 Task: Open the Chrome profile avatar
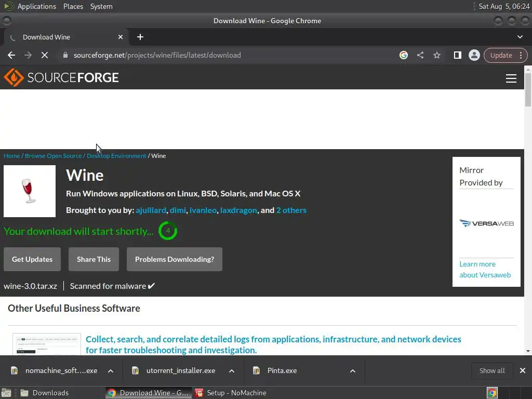tap(474, 55)
